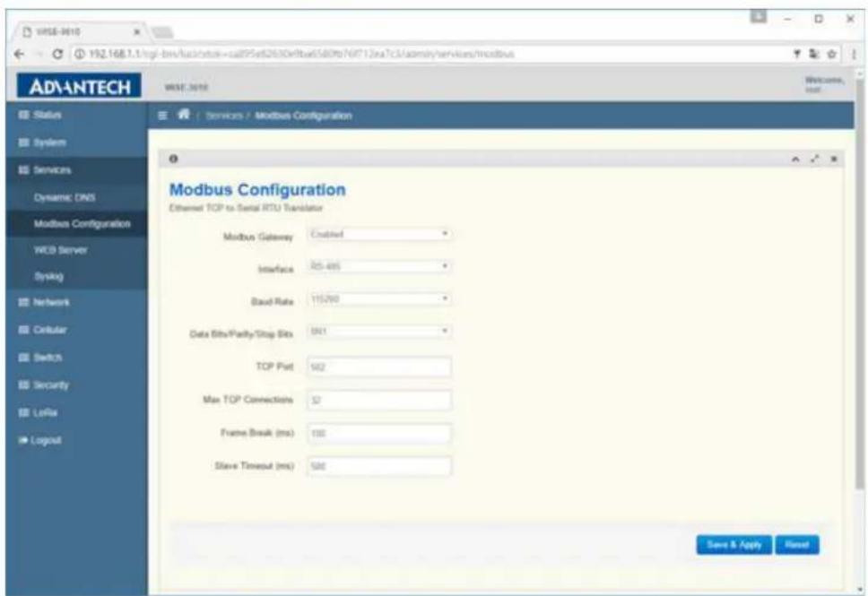This screenshot has height=596, width=868.
Task: Go home via breadcrumb house icon
Action: point(184,115)
